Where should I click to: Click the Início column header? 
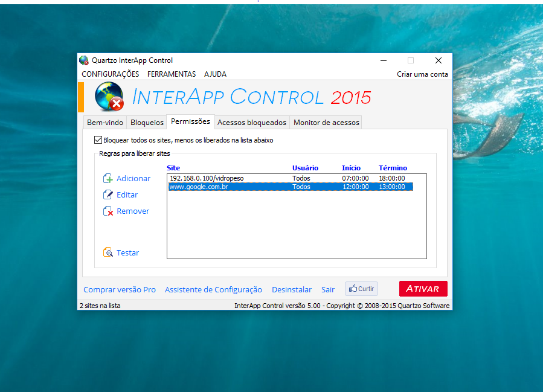351,168
